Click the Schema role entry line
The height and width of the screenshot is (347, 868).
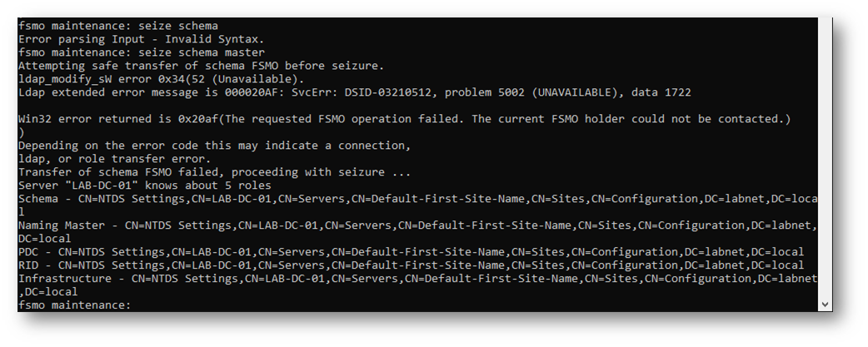pyautogui.click(x=418, y=205)
